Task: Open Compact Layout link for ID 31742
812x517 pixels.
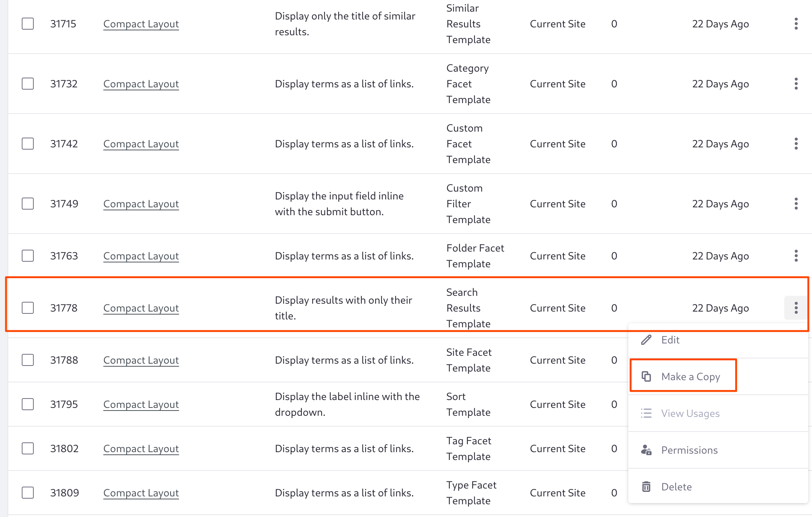Action: [141, 144]
